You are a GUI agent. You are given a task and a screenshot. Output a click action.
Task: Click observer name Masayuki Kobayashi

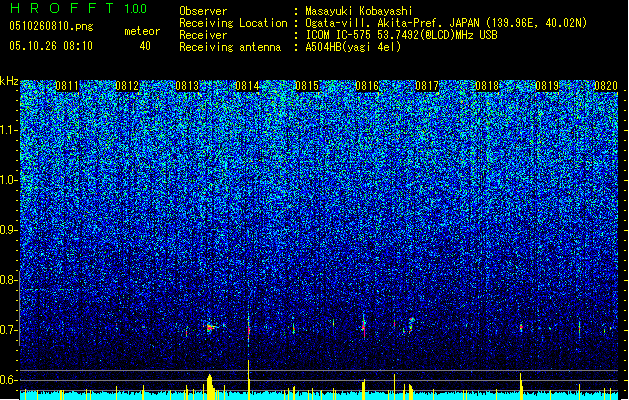(359, 11)
